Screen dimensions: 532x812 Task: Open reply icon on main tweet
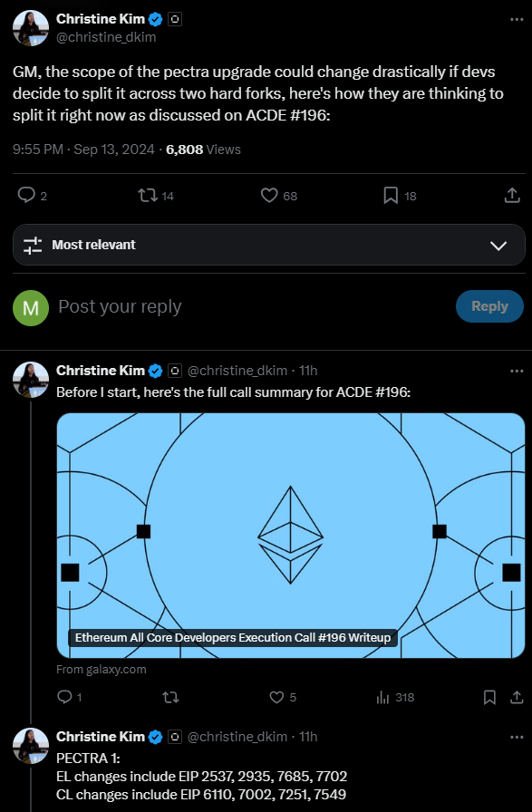(26, 195)
